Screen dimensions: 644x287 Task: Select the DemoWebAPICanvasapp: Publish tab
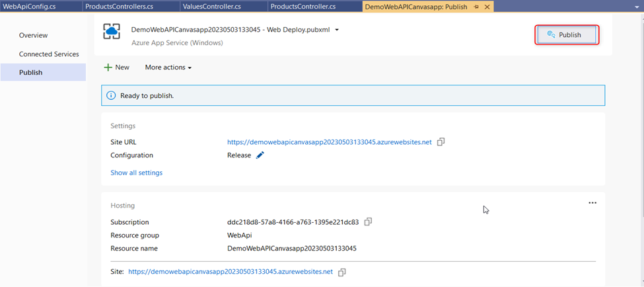[x=416, y=7]
